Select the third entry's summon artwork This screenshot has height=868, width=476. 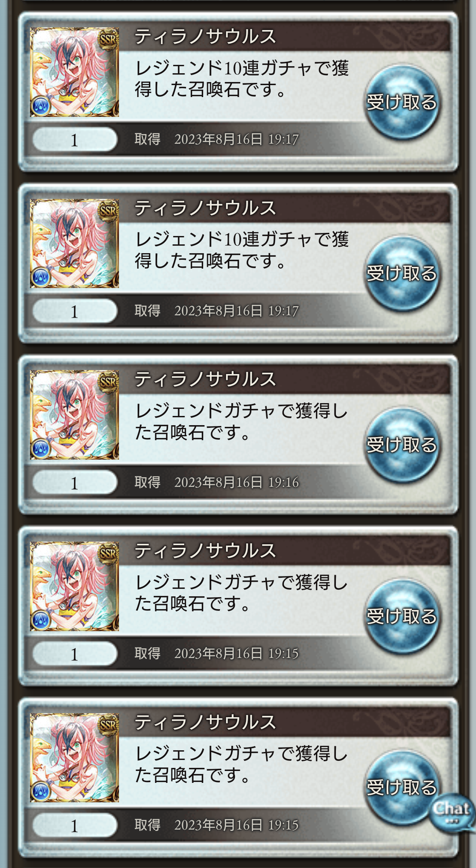click(74, 415)
